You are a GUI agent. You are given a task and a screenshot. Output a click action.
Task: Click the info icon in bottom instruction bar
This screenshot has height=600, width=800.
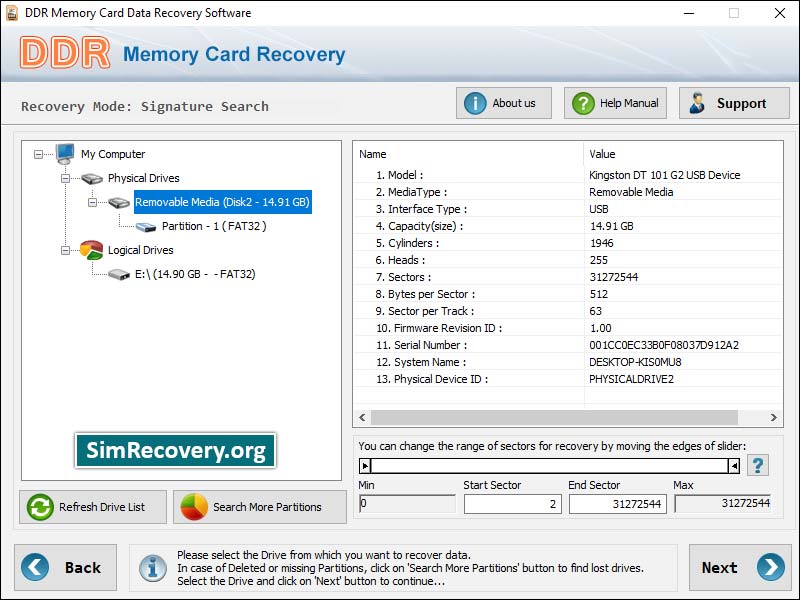tap(153, 567)
